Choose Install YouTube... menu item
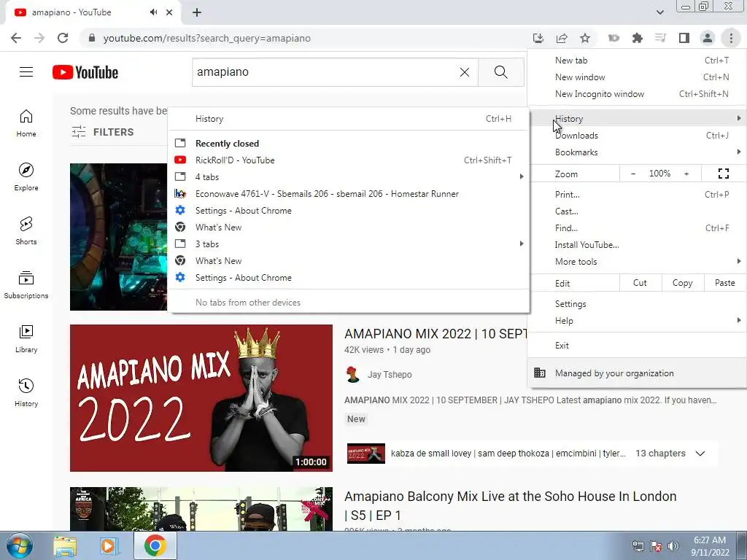747x560 pixels. click(x=637, y=245)
